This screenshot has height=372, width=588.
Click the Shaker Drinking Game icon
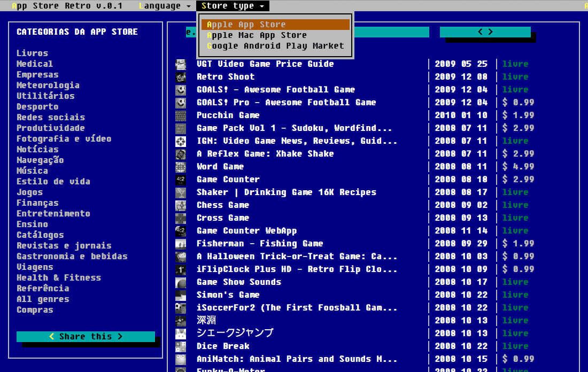181,192
